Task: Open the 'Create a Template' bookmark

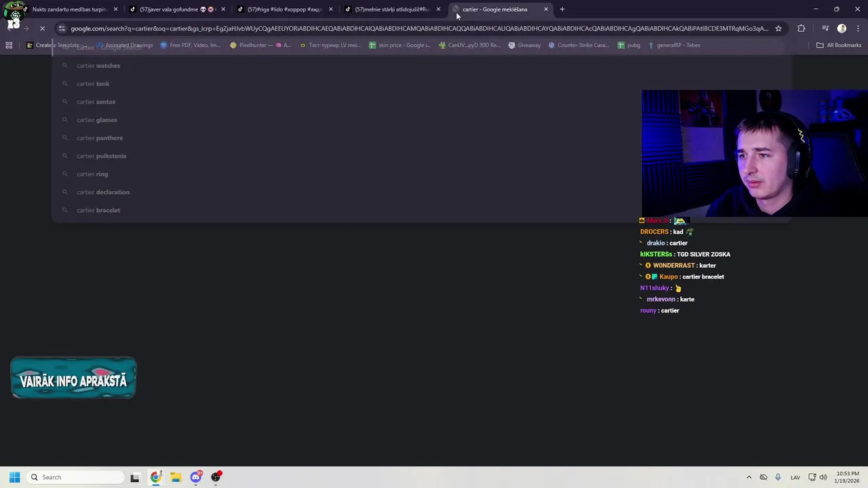Action: tap(53, 45)
